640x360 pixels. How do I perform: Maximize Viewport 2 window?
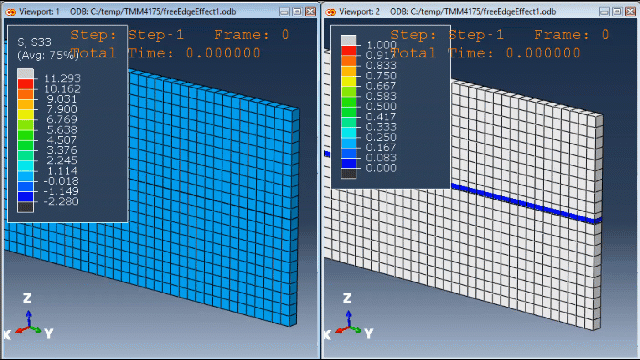pos(618,12)
